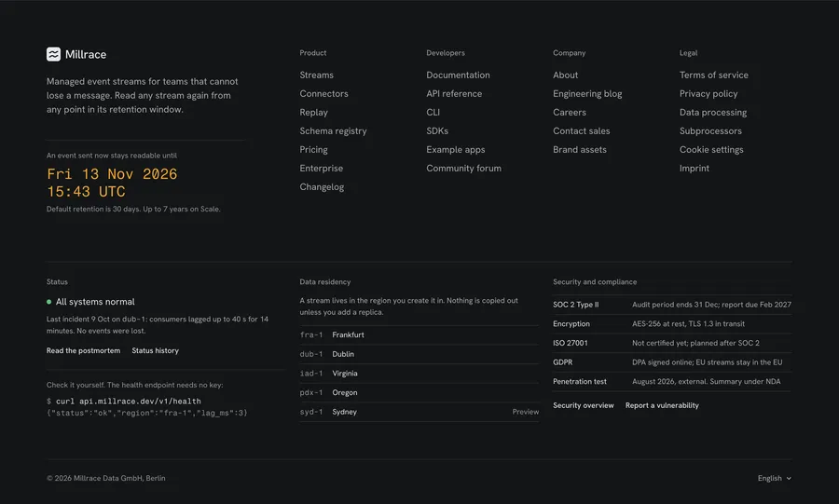Open the Security overview link
Screen dimensions: 839x504
584,405
